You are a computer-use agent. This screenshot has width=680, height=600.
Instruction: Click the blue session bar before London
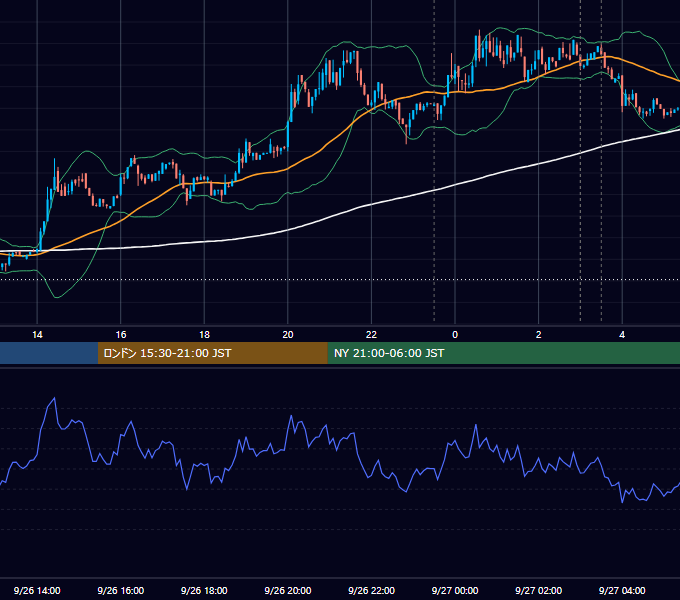(x=49, y=353)
